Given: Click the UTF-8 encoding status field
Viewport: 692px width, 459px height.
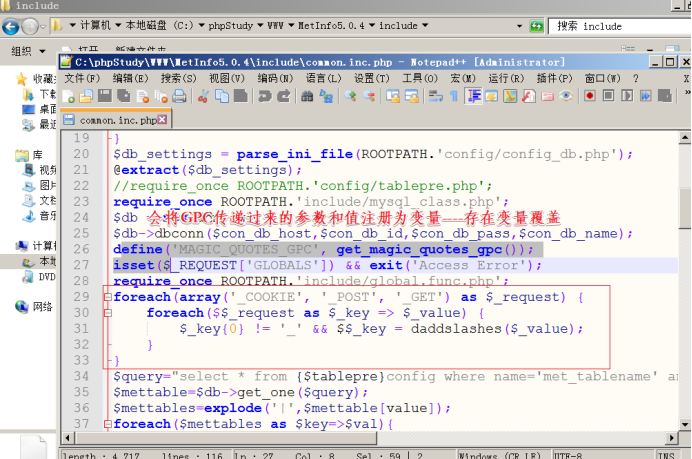Looking at the screenshot, I should [x=602, y=455].
